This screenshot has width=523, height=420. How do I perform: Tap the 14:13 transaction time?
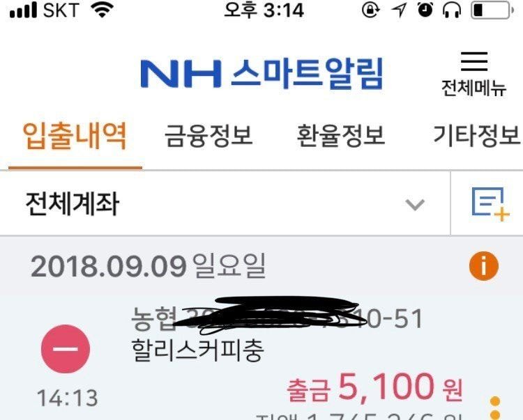[x=68, y=398]
